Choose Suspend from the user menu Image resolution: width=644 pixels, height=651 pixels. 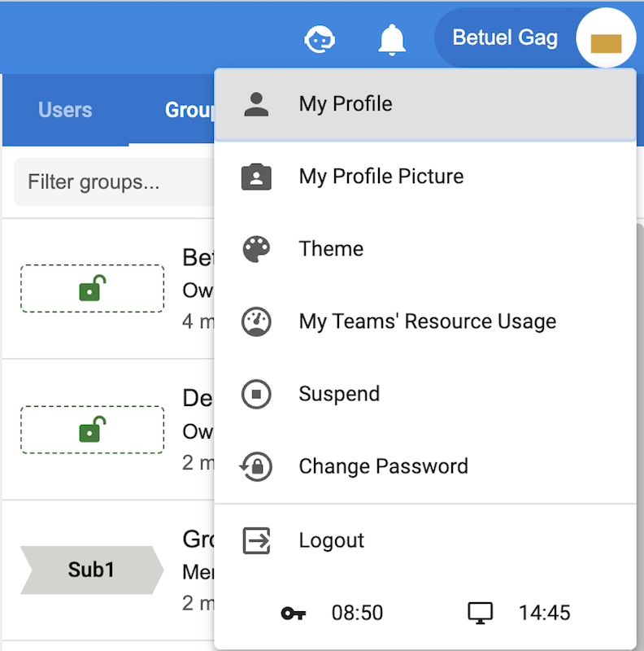pos(339,394)
